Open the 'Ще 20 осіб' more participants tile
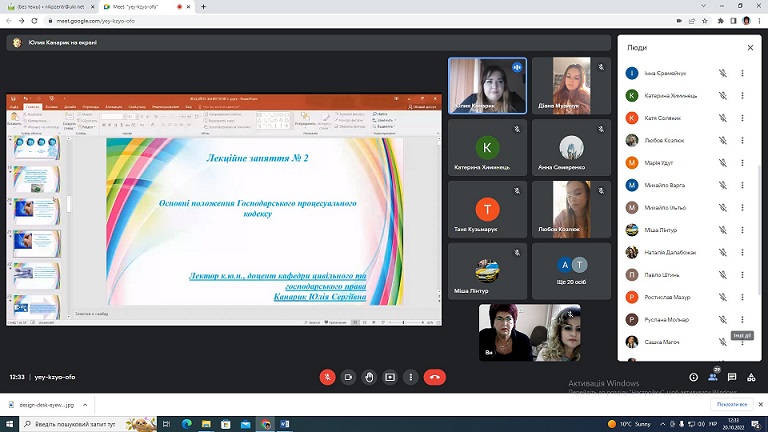768x432 pixels. [x=571, y=271]
